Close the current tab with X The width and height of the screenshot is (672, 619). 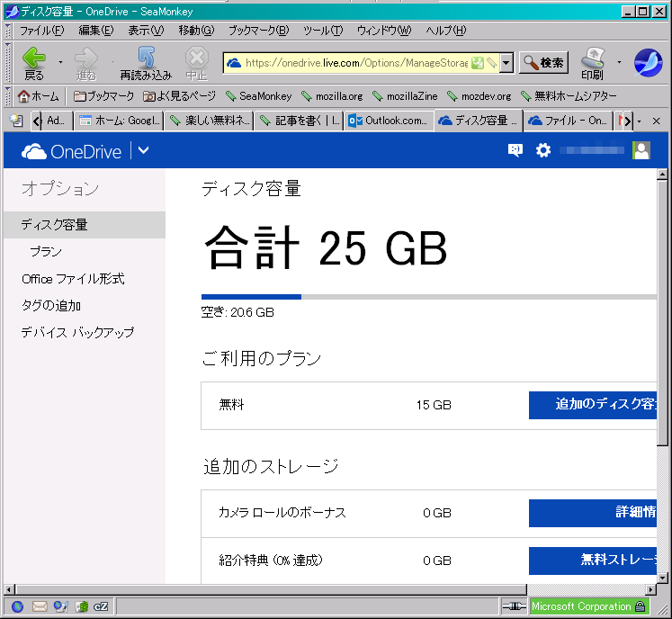click(x=656, y=121)
